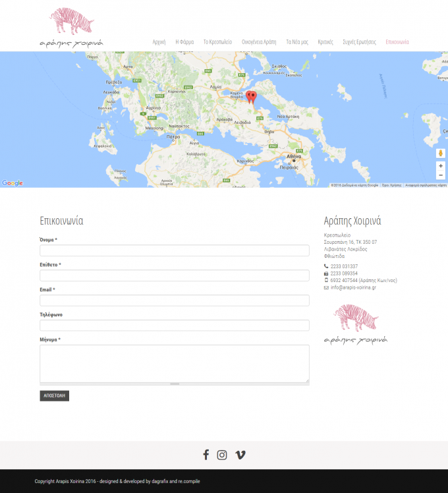Image resolution: width=448 pixels, height=493 pixels.
Task: Click the mobile icon beside 6932 407544
Action: click(x=326, y=280)
